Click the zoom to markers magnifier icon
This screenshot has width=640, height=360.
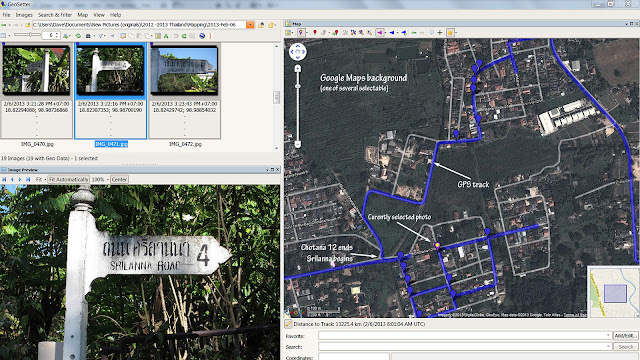tap(361, 32)
